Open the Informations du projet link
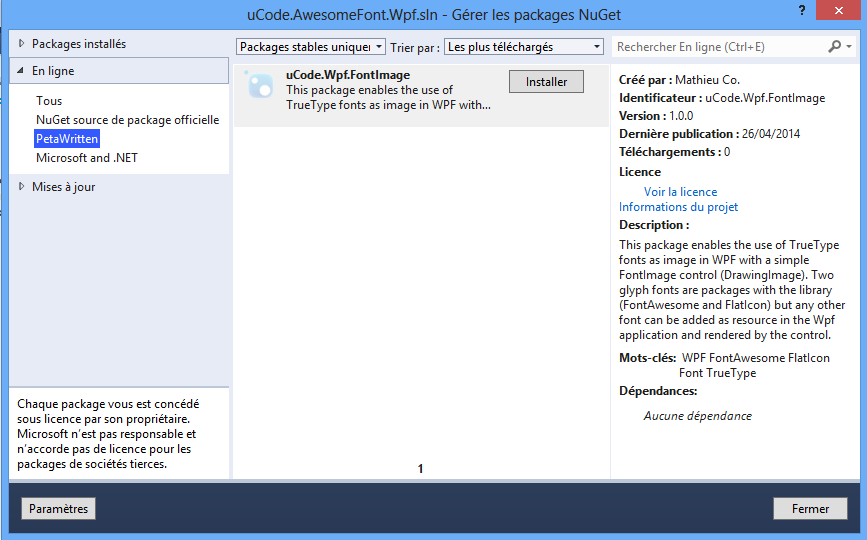The image size is (867, 540). point(678,207)
